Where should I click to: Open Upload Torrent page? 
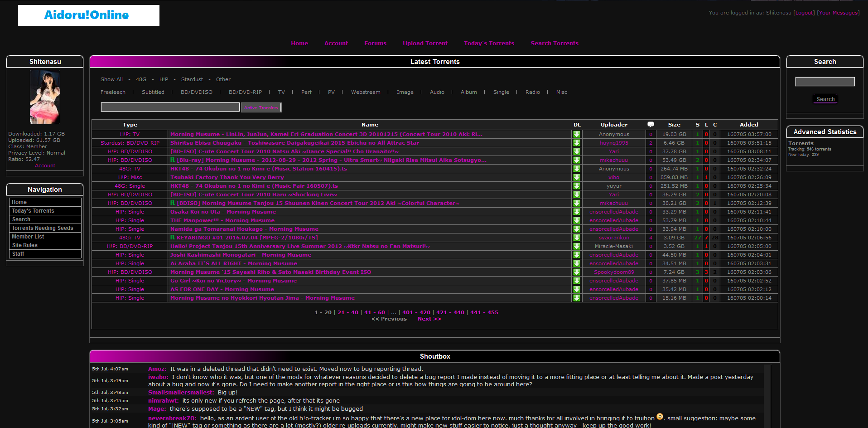425,44
